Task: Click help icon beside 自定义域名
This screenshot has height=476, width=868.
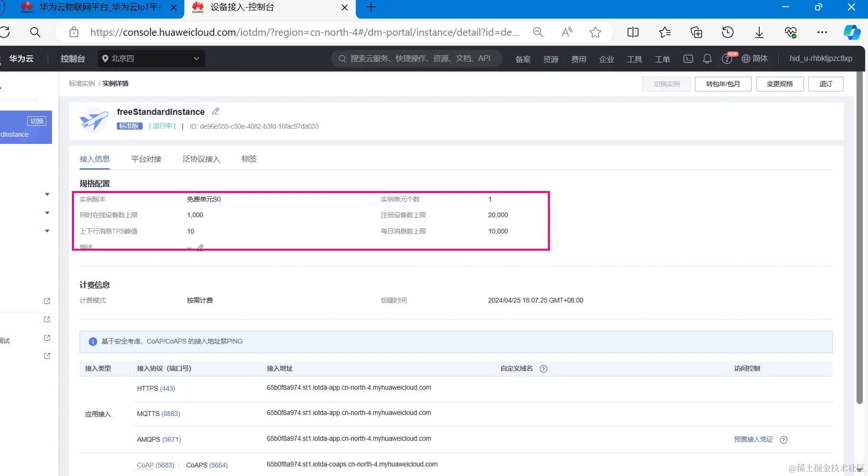Action: pos(543,369)
